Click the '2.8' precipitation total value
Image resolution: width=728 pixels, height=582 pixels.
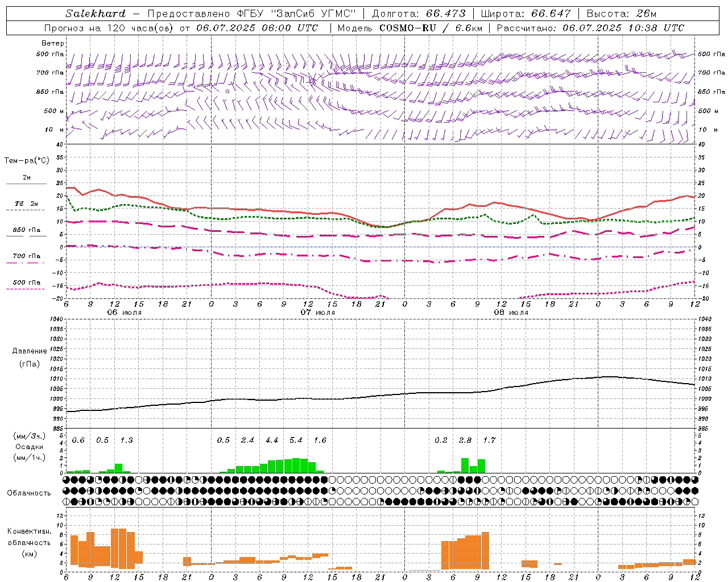[x=465, y=440]
